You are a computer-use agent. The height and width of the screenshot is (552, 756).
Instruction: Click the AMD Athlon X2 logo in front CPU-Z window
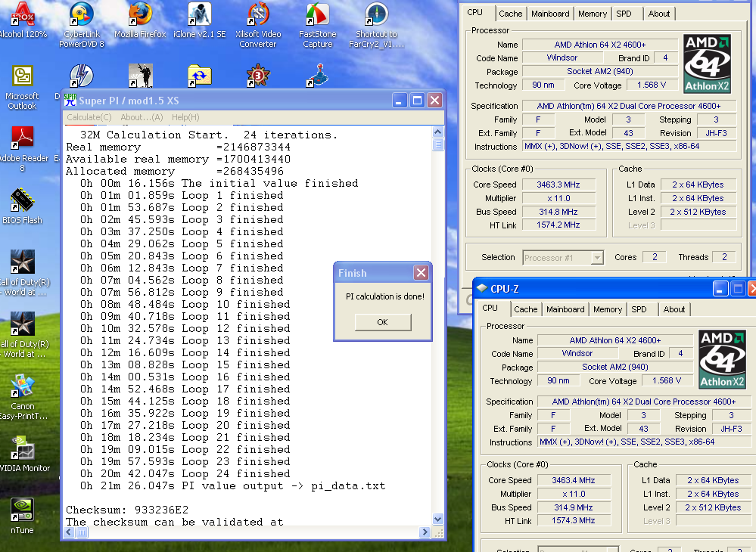click(722, 359)
